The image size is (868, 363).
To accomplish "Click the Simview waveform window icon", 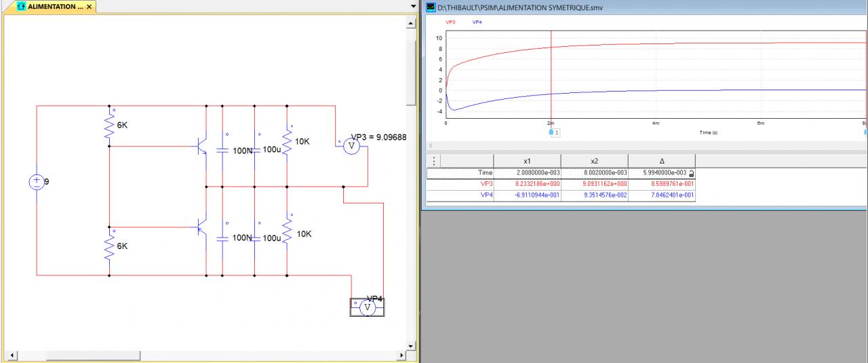I will pyautogui.click(x=430, y=7).
